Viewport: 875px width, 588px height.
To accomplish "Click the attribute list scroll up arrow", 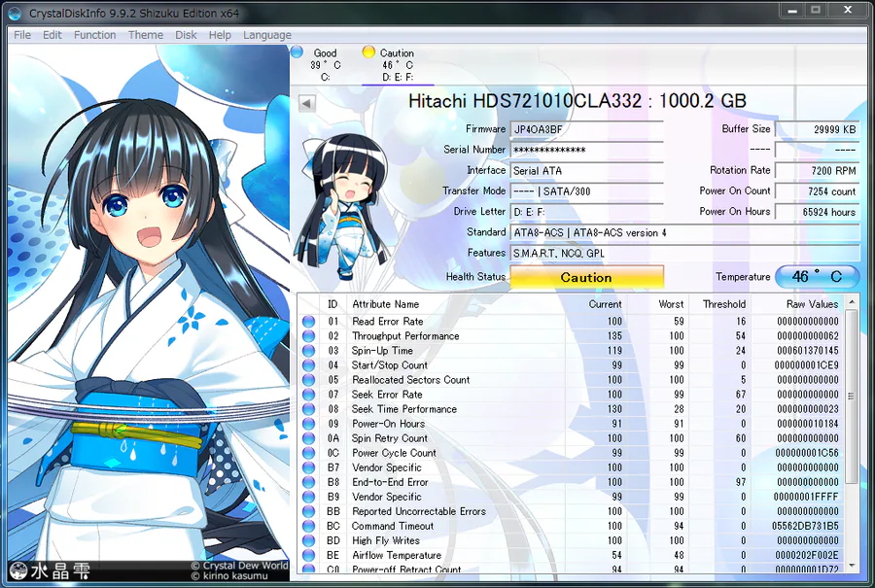I will click(852, 302).
